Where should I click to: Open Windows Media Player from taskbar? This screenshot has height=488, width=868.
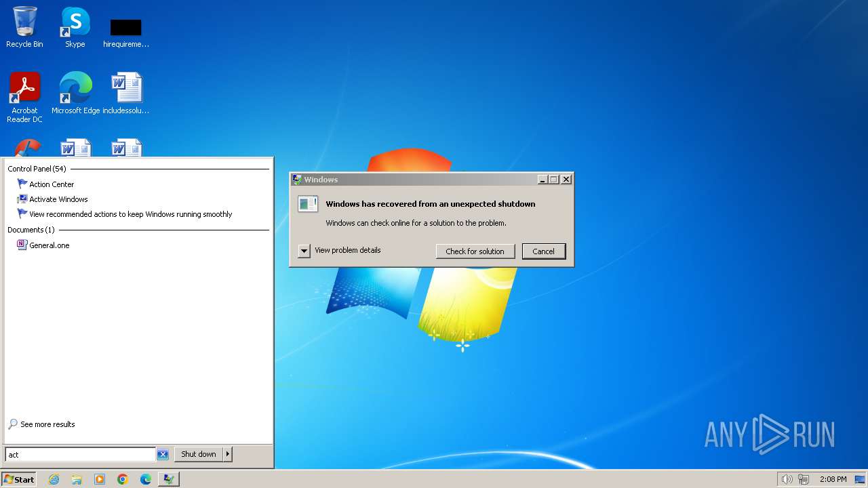point(100,479)
